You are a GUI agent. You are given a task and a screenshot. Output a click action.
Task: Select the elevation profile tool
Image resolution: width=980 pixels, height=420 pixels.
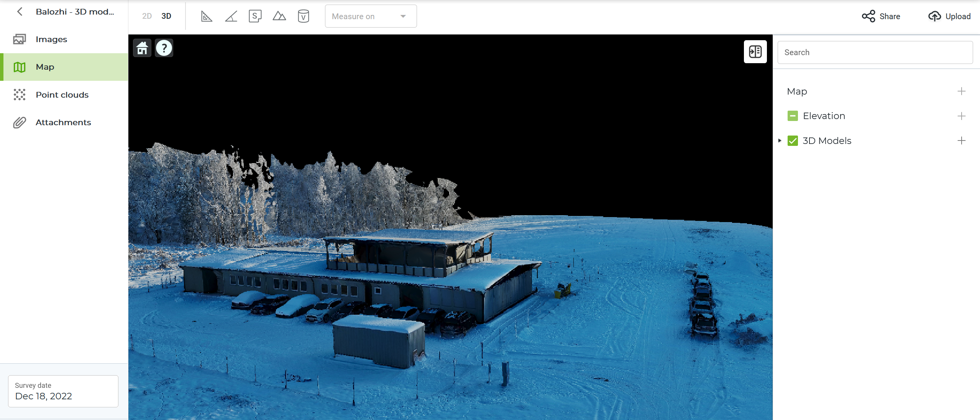click(279, 16)
